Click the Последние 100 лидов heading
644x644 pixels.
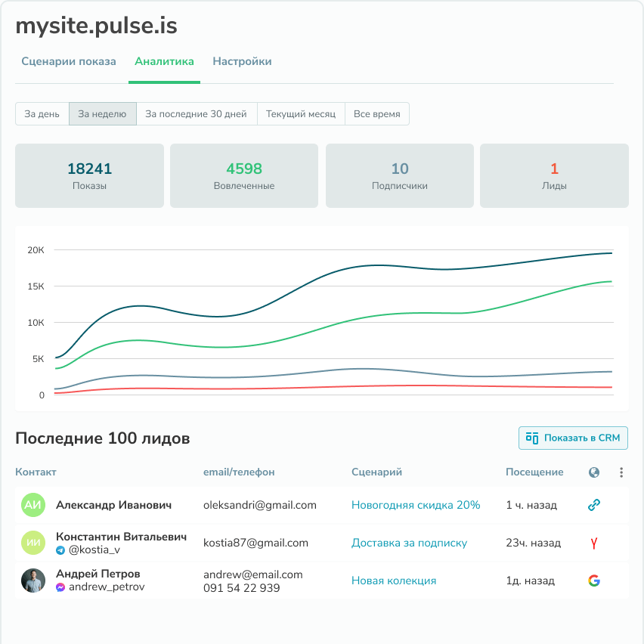(x=103, y=438)
